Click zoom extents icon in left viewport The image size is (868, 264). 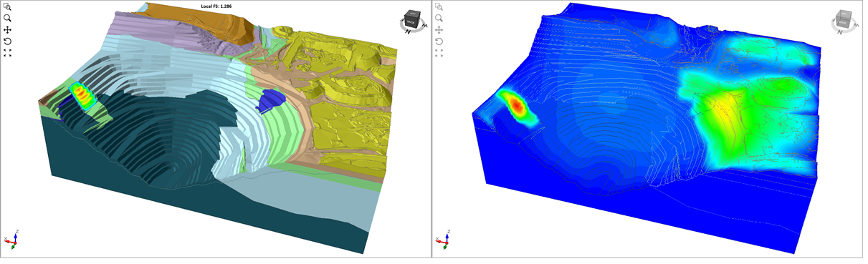pos(8,52)
